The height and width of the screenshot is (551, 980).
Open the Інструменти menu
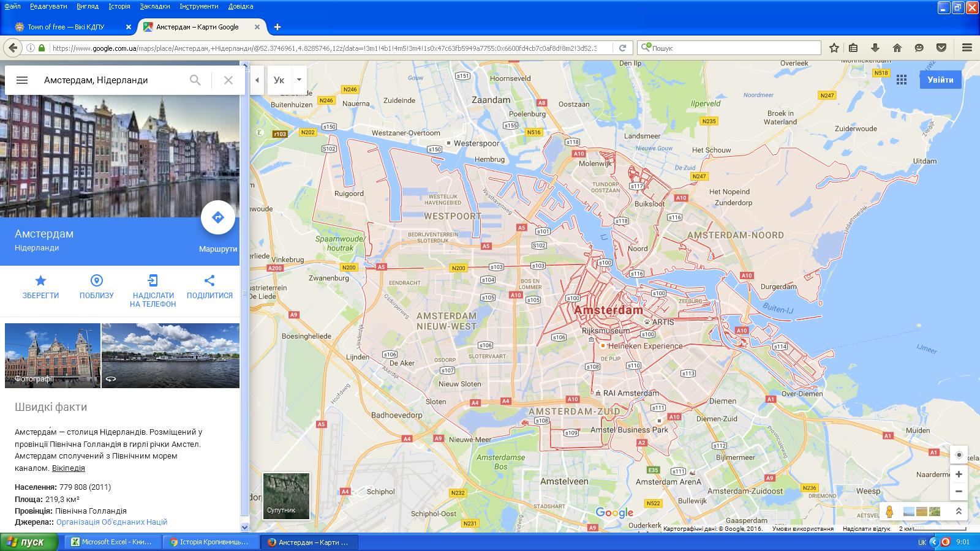[x=199, y=6]
